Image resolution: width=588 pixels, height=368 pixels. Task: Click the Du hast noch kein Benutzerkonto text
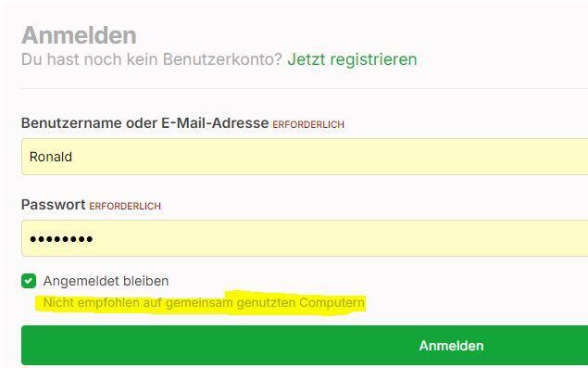pyautogui.click(x=152, y=59)
